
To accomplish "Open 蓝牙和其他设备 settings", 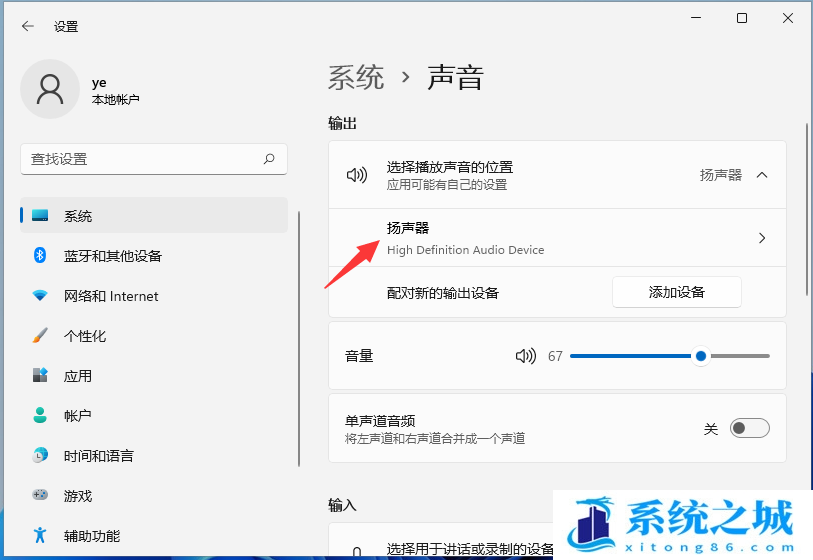I will (154, 256).
